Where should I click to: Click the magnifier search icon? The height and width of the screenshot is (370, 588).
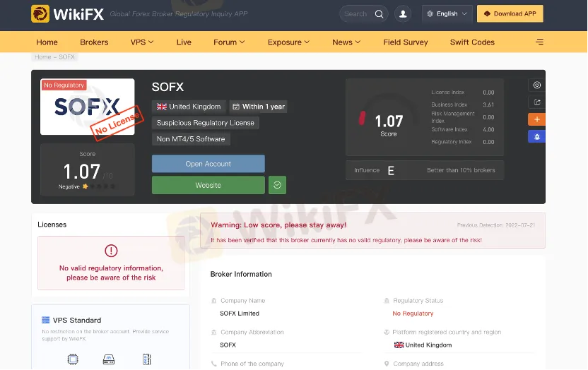click(380, 13)
